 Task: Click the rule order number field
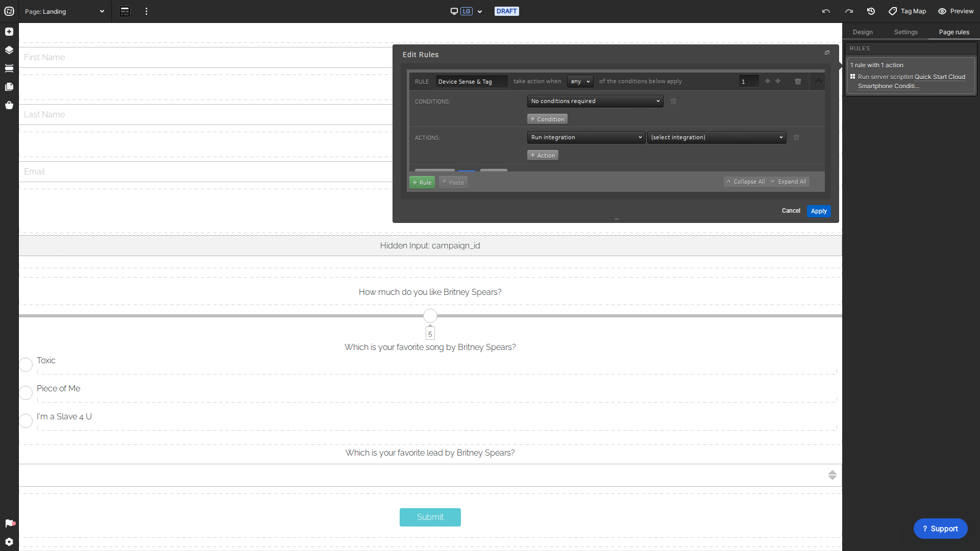coord(748,82)
